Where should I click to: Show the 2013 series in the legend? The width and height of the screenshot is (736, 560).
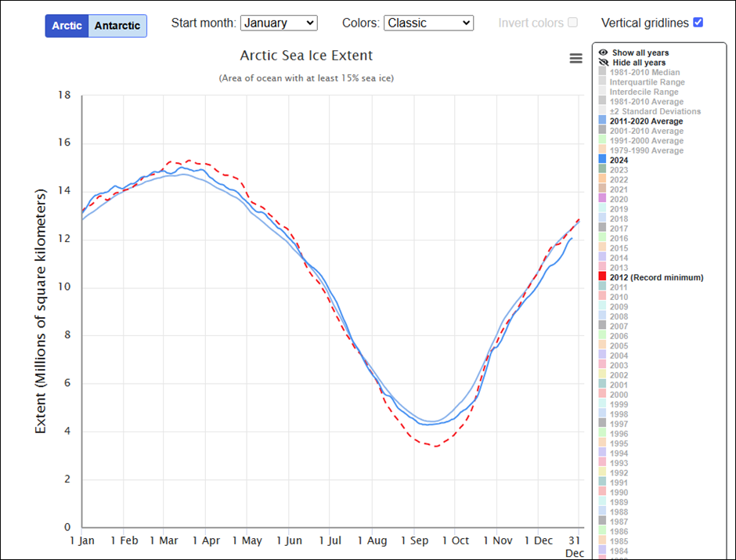point(619,268)
